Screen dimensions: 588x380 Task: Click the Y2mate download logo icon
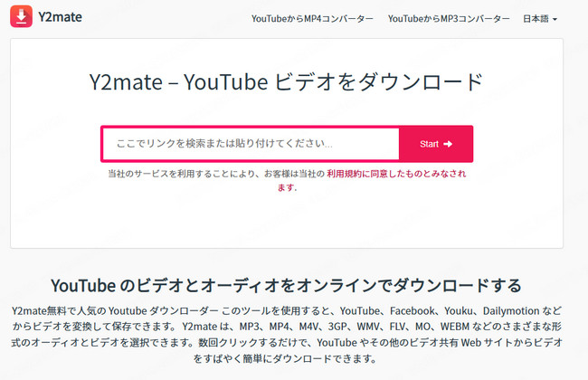22,16
